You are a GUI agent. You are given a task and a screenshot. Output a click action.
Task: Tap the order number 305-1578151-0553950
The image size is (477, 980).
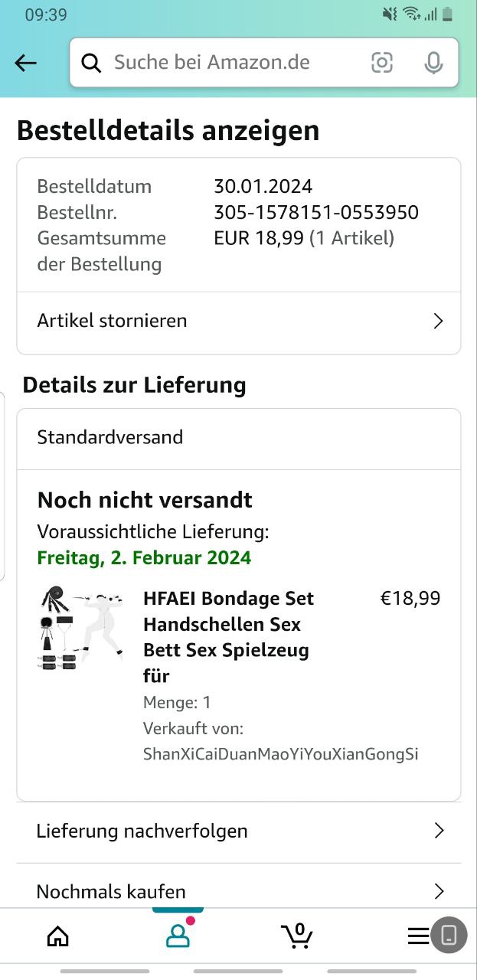tap(315, 213)
